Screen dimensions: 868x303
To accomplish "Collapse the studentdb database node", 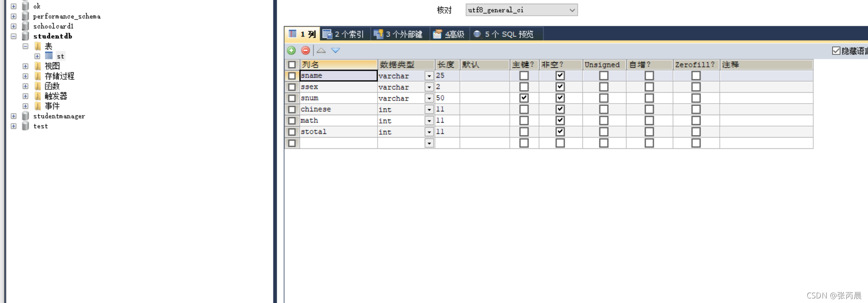I will tap(13, 36).
